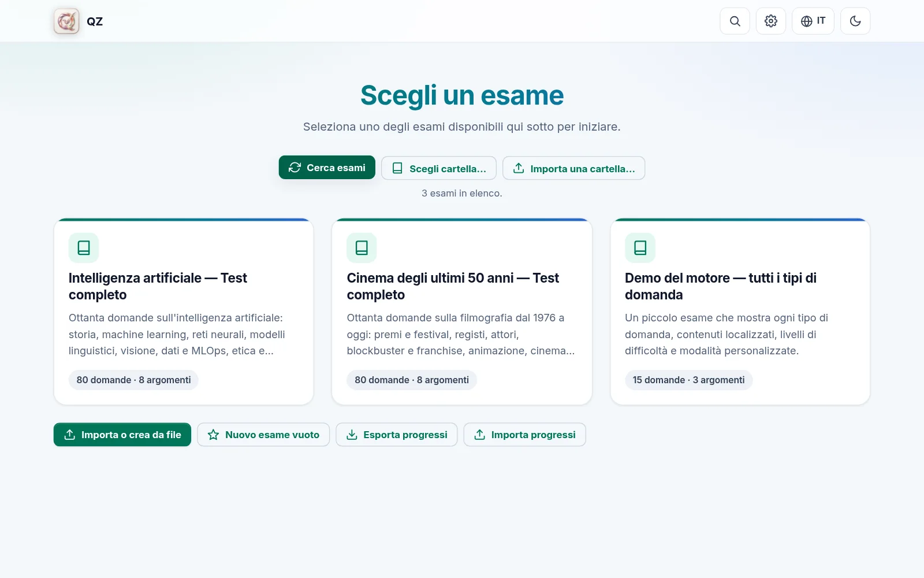Viewport: 924px width, 578px height.
Task: Click book icon on Cinema degli ultimi 50 anni card
Action: pyautogui.click(x=362, y=248)
